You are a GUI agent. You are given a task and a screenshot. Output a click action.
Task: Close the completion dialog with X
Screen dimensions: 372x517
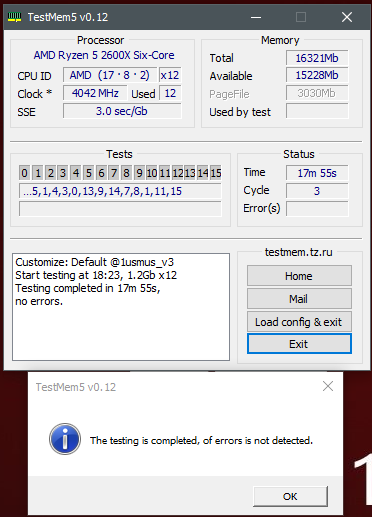[328, 386]
